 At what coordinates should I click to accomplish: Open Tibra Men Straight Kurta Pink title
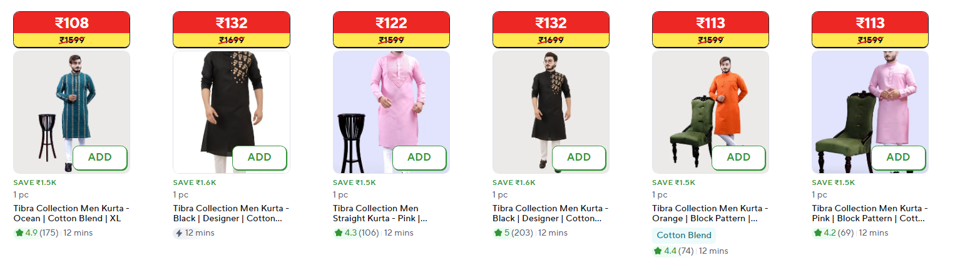point(380,213)
